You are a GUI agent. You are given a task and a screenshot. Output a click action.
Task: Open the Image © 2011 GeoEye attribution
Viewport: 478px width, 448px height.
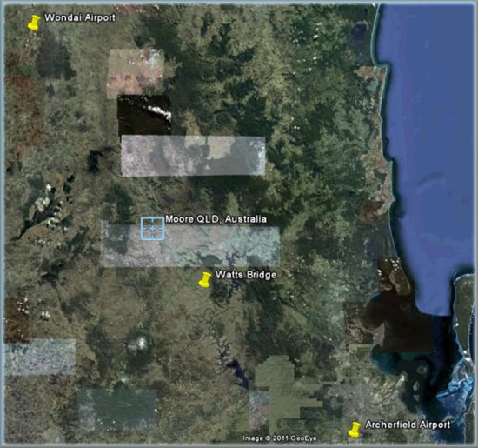[280, 438]
